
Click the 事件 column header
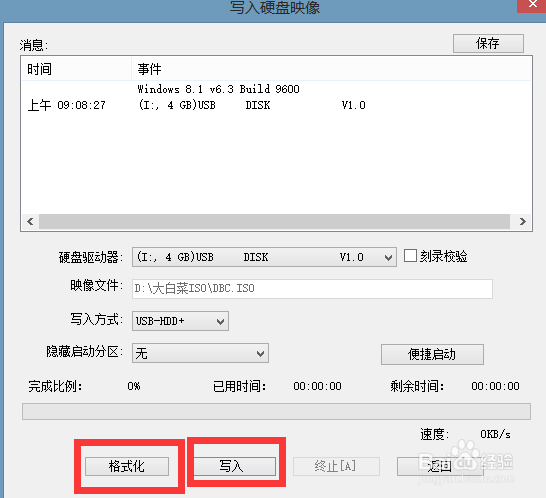[332, 69]
